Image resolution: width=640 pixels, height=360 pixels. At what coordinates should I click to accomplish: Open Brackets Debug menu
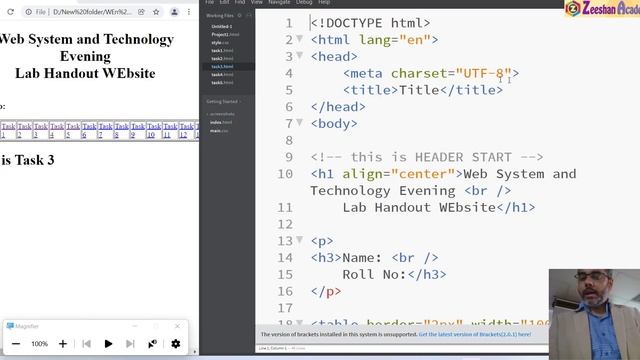pos(304,2)
